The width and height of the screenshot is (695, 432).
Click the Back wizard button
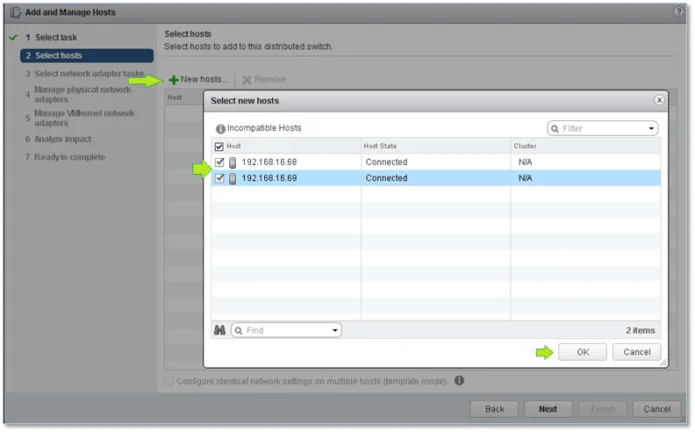pos(494,409)
